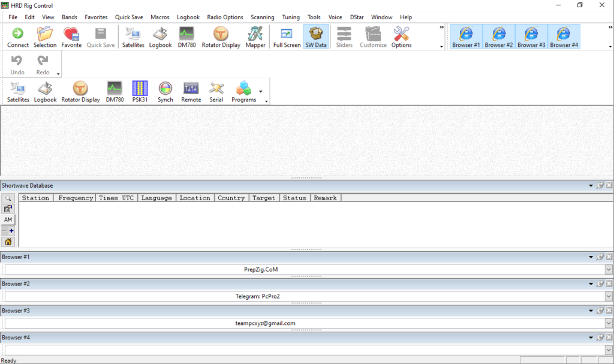614x364 pixels.
Task: Open the Radio Options menu
Action: pyautogui.click(x=225, y=17)
